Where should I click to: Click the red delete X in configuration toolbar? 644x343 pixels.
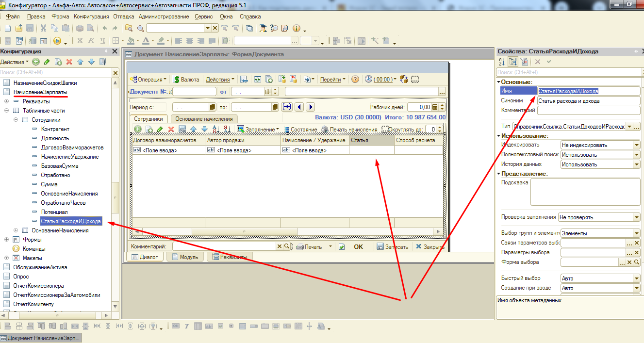(69, 62)
